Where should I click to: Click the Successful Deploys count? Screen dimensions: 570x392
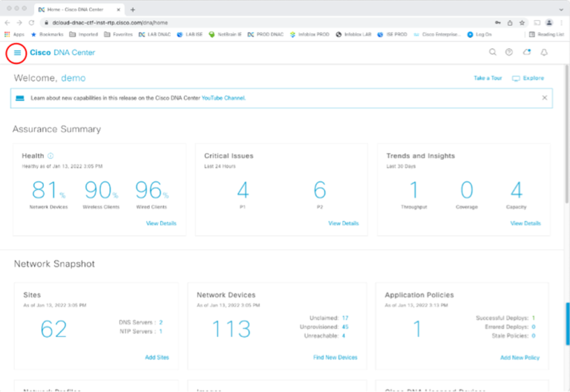tap(534, 318)
